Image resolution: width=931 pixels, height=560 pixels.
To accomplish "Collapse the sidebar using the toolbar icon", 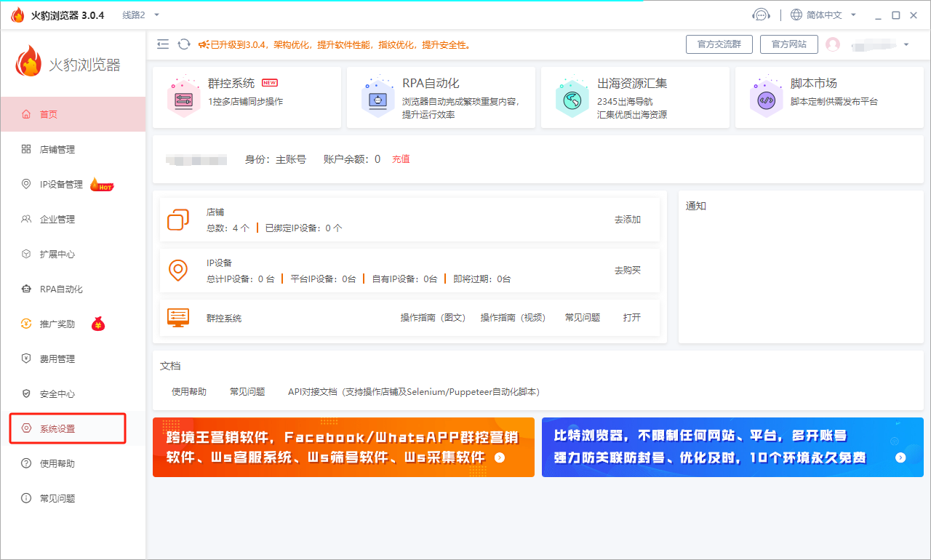I will click(163, 44).
